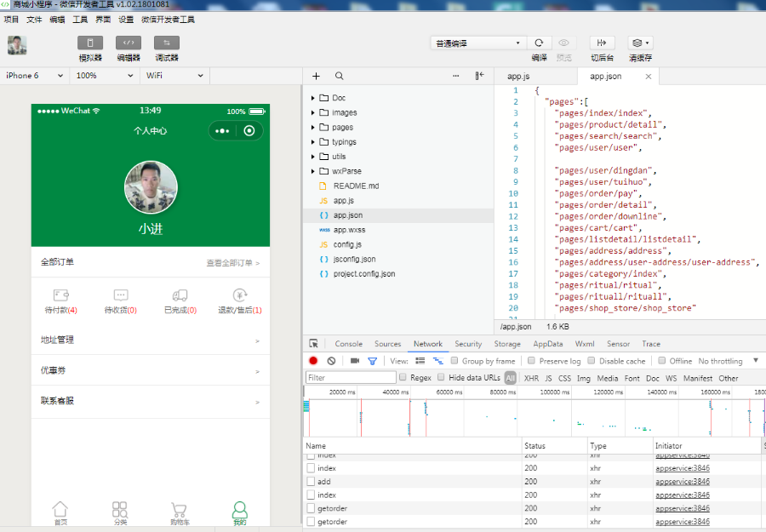Screen dimensions: 766x532
Task: Open the 普通编译 compile mode dropdown
Action: [x=477, y=43]
